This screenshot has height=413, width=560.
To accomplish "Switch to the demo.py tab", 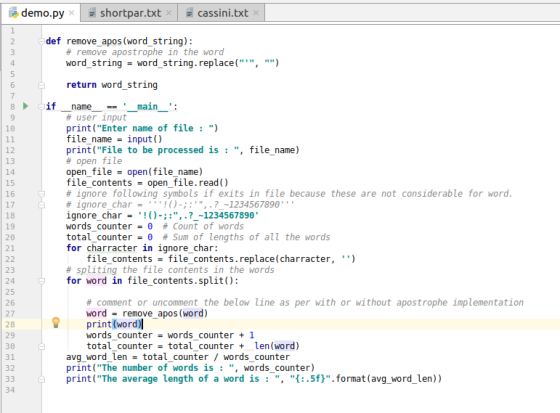I will pyautogui.click(x=42, y=13).
